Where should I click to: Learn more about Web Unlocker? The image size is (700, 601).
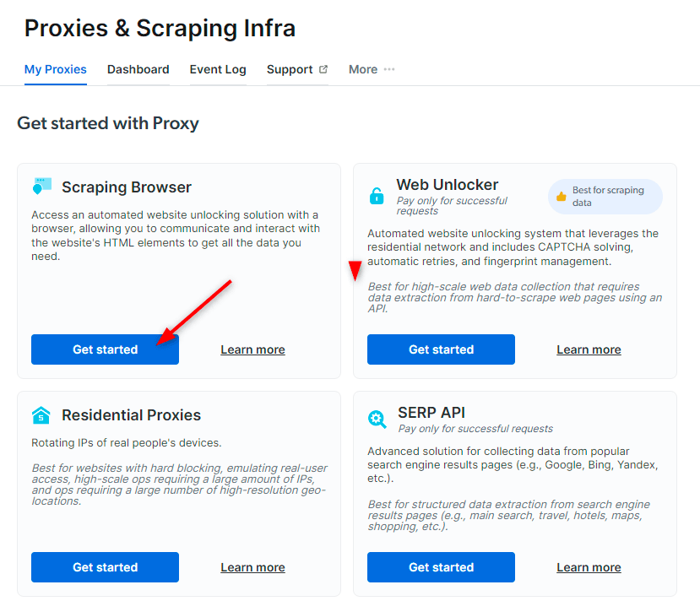coord(589,349)
